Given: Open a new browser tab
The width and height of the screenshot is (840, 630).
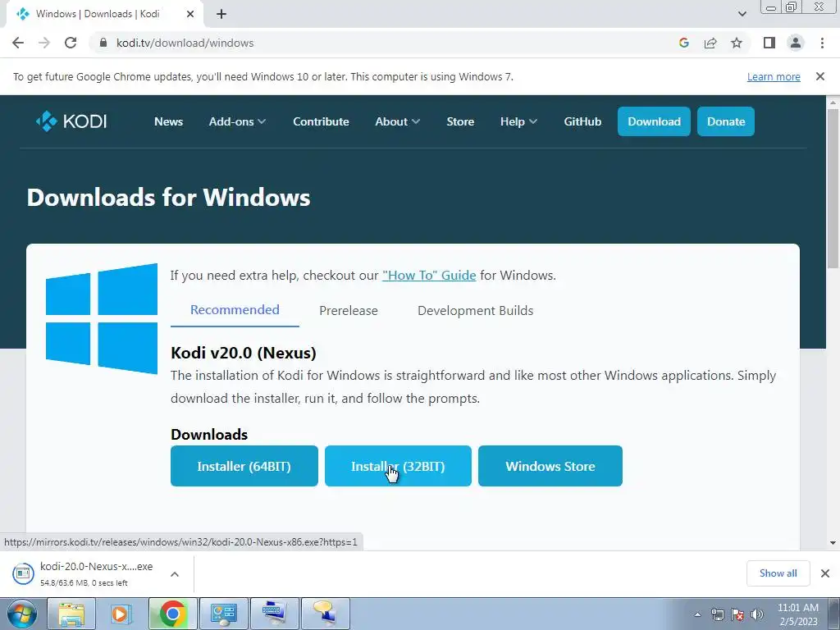Looking at the screenshot, I should (221, 14).
